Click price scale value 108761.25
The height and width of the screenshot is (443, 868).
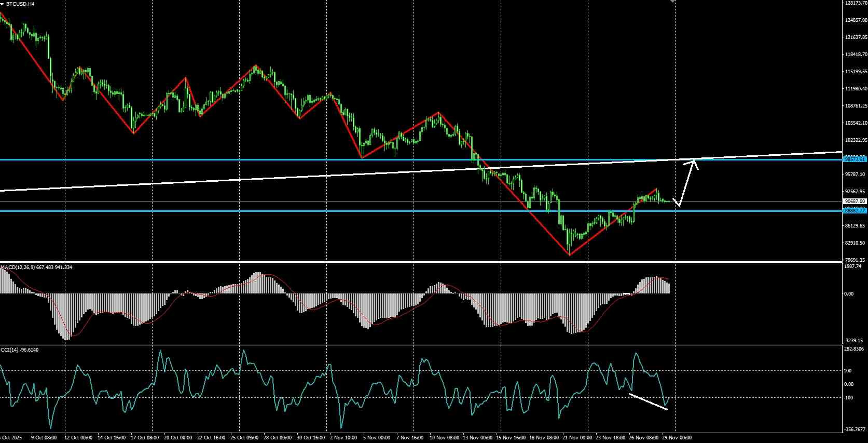tap(856, 106)
